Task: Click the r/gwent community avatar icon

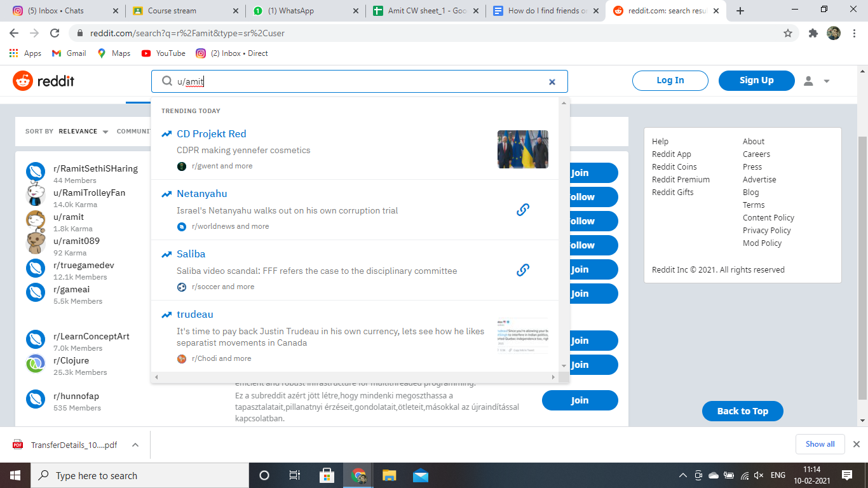Action: [x=182, y=166]
